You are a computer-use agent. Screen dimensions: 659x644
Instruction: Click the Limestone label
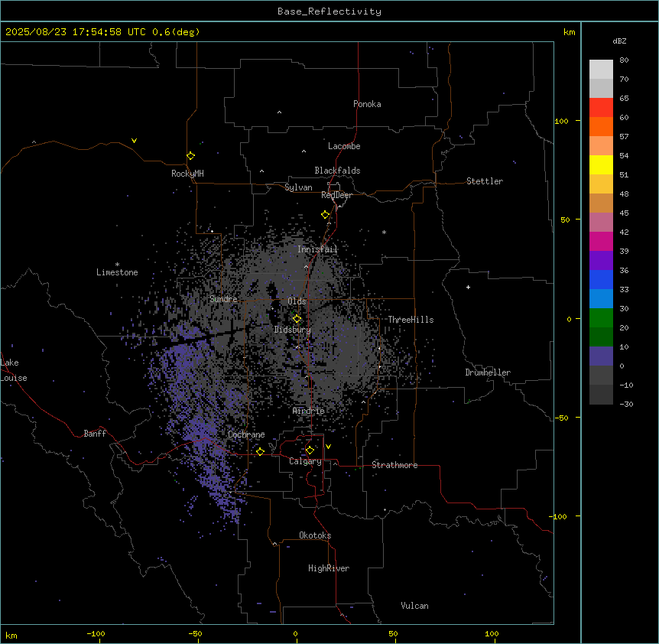117,272
